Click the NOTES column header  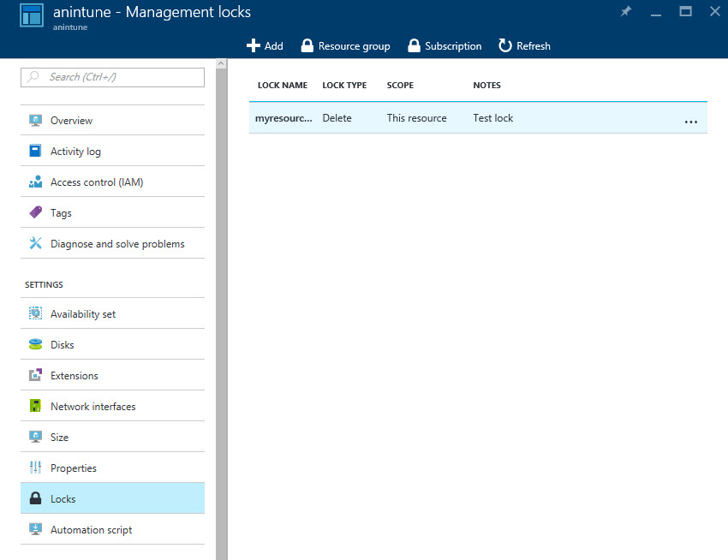(486, 85)
